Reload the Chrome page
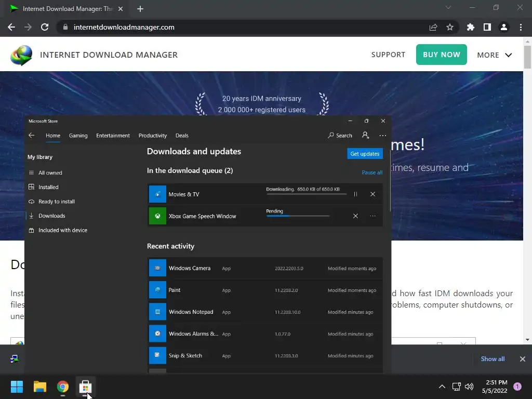532x399 pixels. tap(45, 27)
